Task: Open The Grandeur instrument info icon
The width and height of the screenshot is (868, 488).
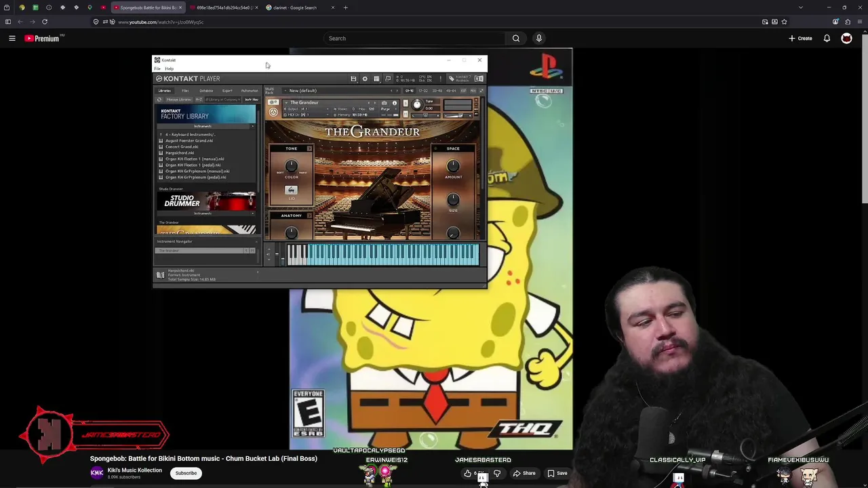Action: 394,103
